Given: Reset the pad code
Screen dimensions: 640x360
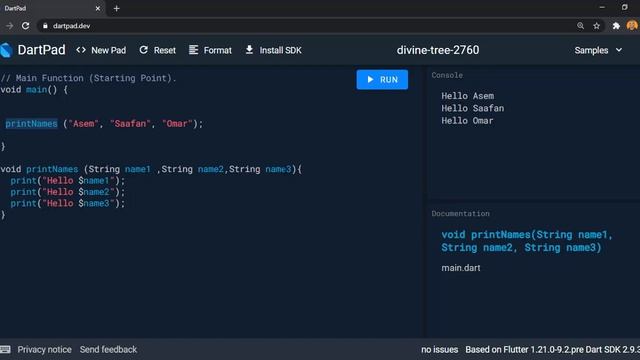Looking at the screenshot, I should [x=158, y=50].
